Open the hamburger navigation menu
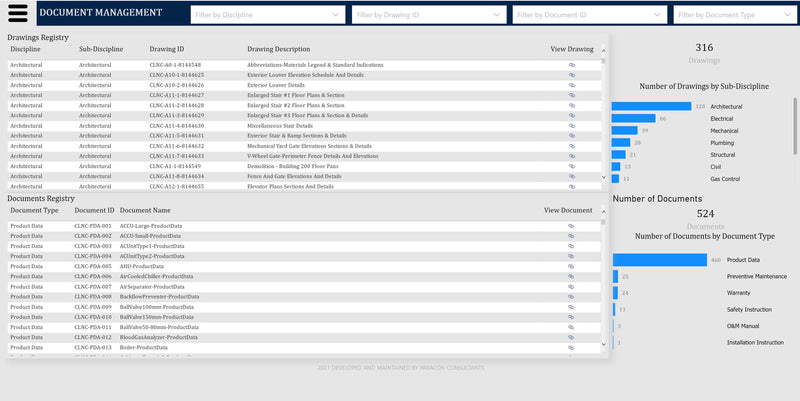This screenshot has height=401, width=800. pos(19,14)
